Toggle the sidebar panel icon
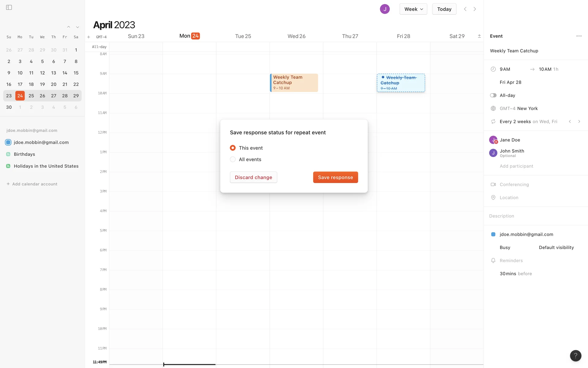This screenshot has width=588, height=368. click(9, 7)
